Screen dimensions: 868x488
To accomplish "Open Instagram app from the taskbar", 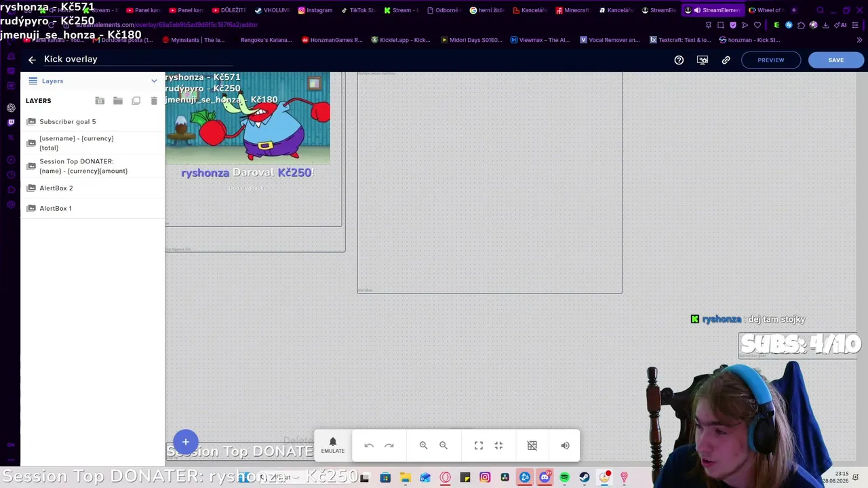I will tap(485, 478).
